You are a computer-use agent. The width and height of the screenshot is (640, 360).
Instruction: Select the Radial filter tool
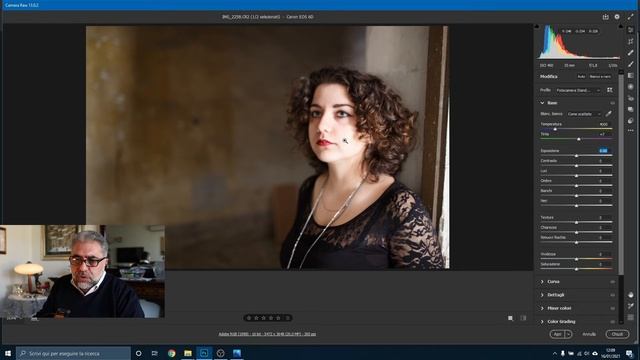tap(631, 87)
